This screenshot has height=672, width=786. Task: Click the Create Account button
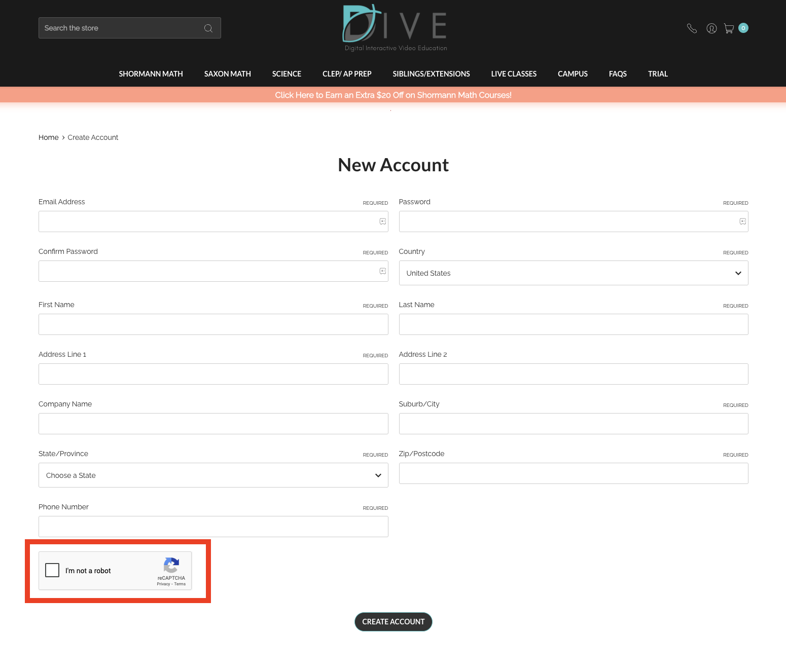click(394, 622)
